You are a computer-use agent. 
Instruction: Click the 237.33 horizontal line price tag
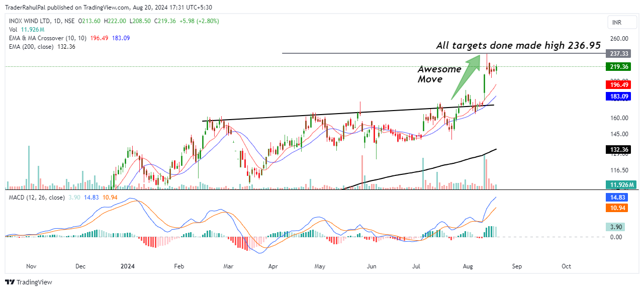619,53
